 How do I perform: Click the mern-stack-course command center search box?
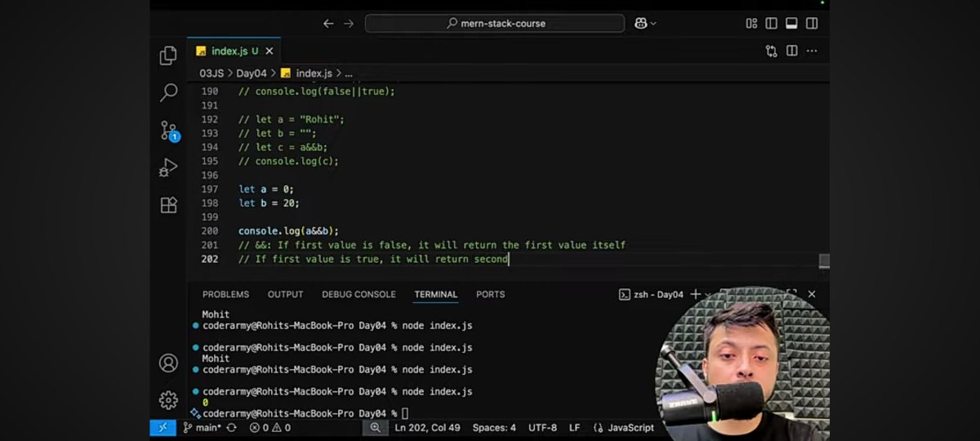click(x=495, y=24)
